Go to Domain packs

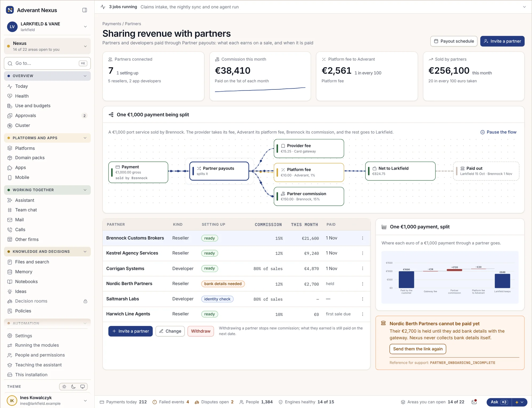tap(47, 158)
